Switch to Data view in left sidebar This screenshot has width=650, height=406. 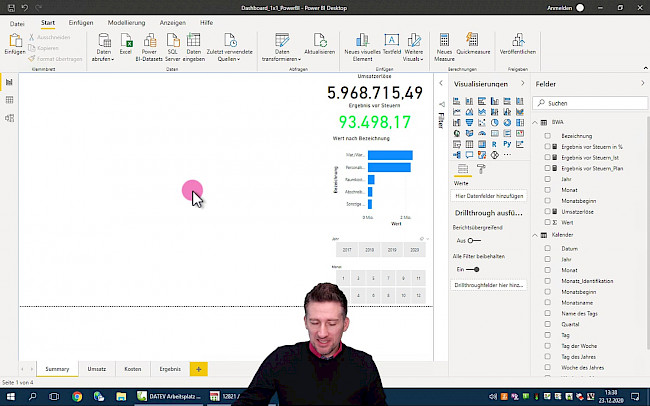pyautogui.click(x=9, y=100)
